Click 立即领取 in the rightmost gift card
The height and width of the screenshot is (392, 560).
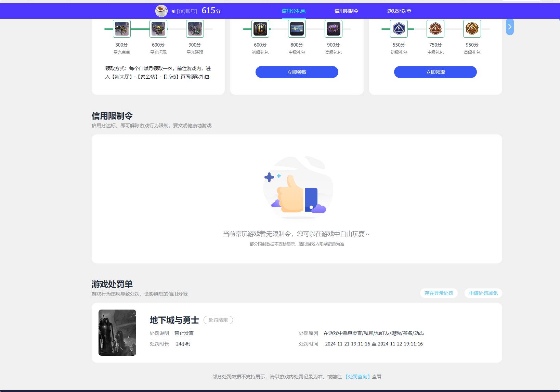pos(435,72)
